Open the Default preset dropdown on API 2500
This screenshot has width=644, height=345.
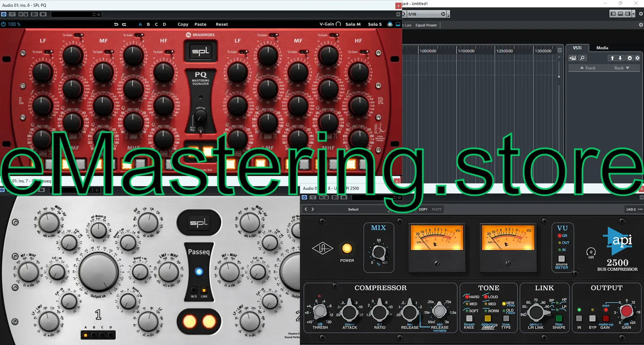(353, 209)
